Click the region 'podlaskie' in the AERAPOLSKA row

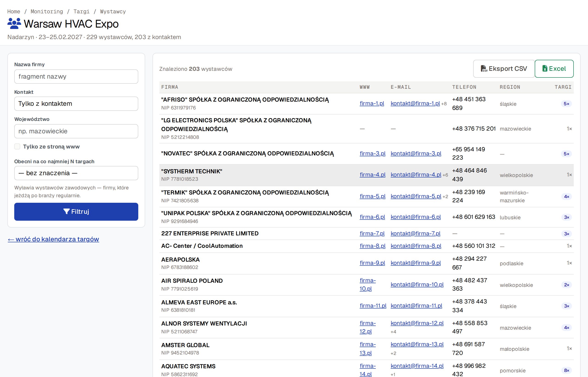(512, 263)
